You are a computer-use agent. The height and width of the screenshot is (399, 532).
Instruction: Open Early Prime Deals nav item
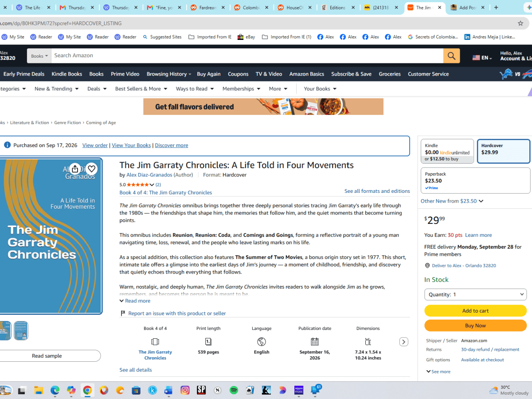(x=24, y=74)
